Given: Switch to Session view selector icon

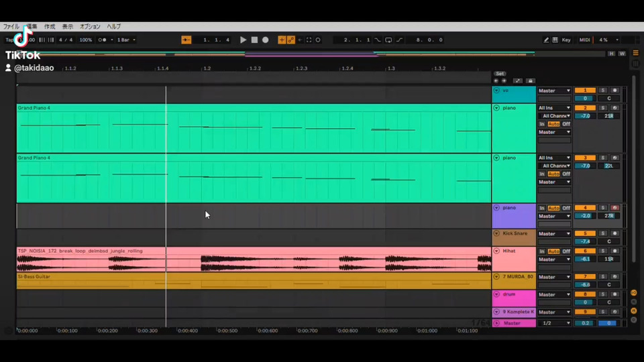Looking at the screenshot, I should pos(635,64).
